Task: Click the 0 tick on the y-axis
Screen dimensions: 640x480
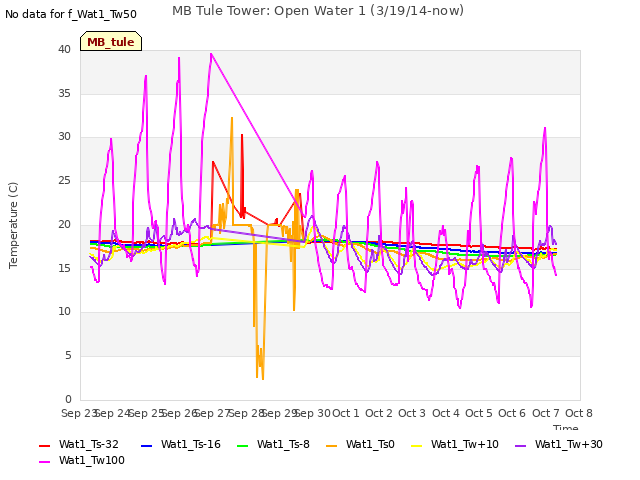Action: point(68,399)
